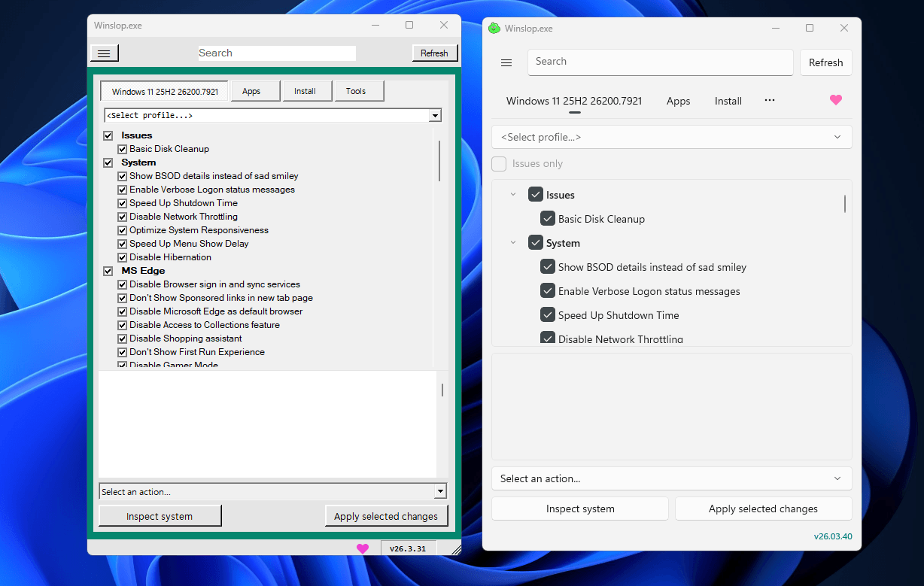Open the hamburger menu in the modern window
Screen dimensions: 924x586
[x=506, y=63]
